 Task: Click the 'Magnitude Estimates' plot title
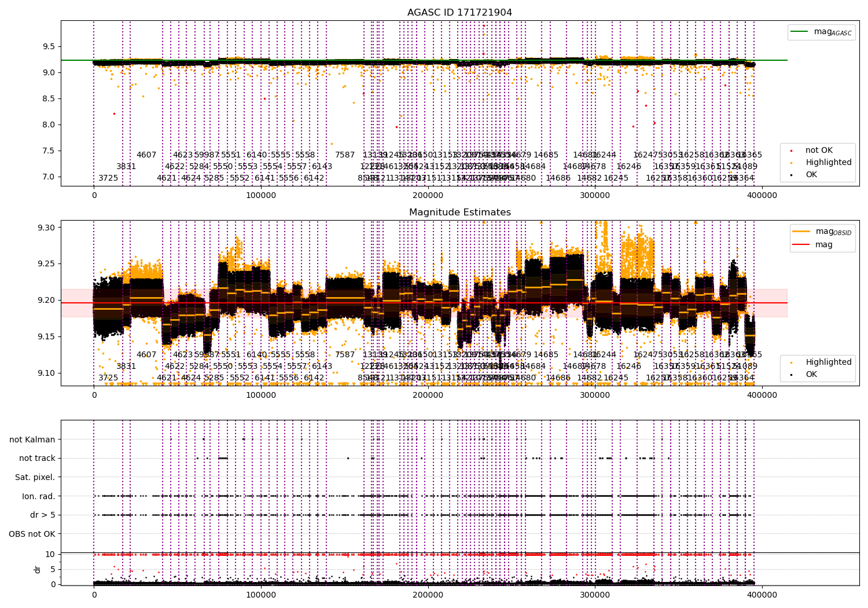[x=459, y=213]
